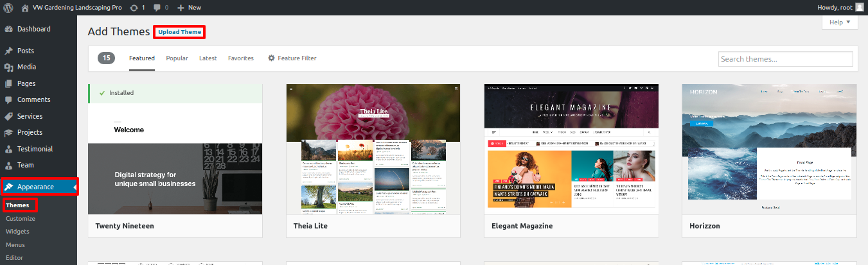Open the Favorites themes tab
This screenshot has width=868, height=265.
click(241, 58)
